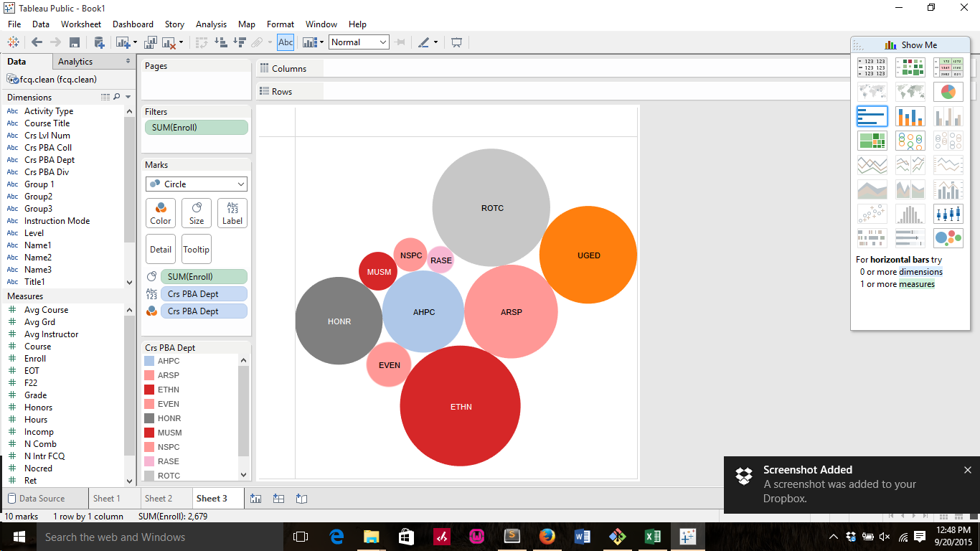Open the Analysis menu

point(211,24)
